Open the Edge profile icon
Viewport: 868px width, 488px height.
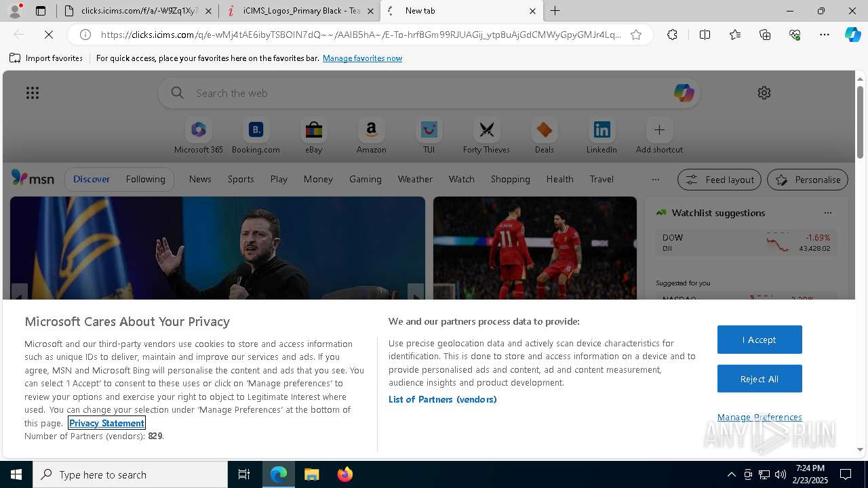point(15,11)
